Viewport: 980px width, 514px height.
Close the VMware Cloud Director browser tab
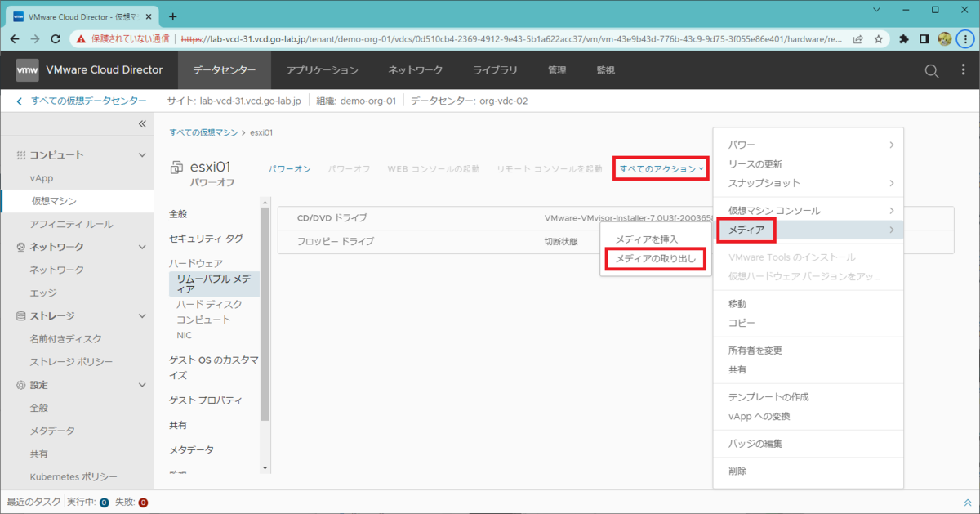(149, 16)
